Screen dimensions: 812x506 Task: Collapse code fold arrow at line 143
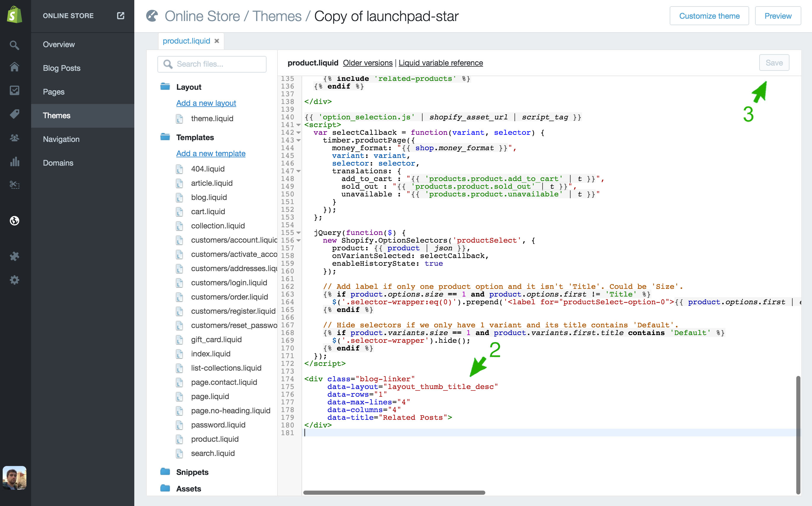(x=298, y=140)
